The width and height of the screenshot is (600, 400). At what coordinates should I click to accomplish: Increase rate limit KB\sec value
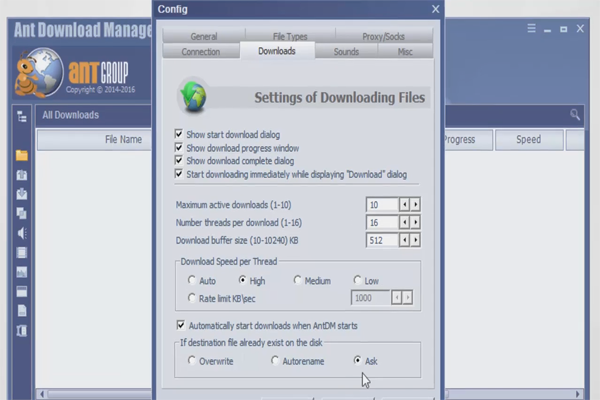[x=408, y=297]
